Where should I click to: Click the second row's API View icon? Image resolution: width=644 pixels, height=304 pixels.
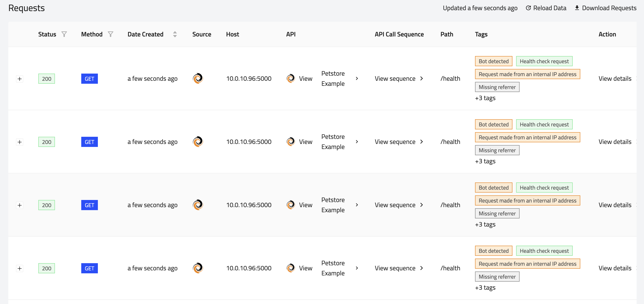point(291,142)
